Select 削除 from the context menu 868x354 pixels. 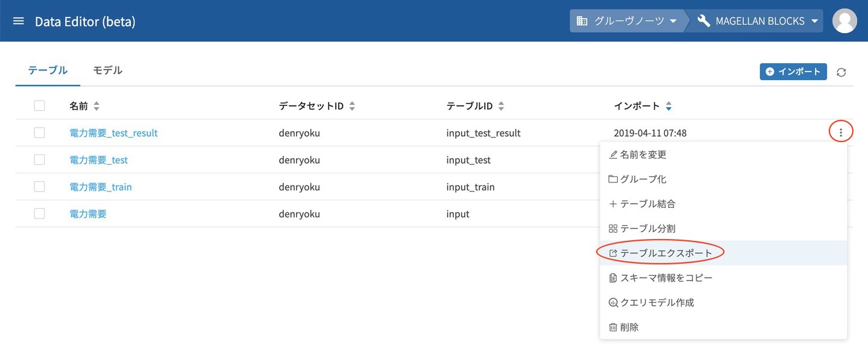[624, 327]
